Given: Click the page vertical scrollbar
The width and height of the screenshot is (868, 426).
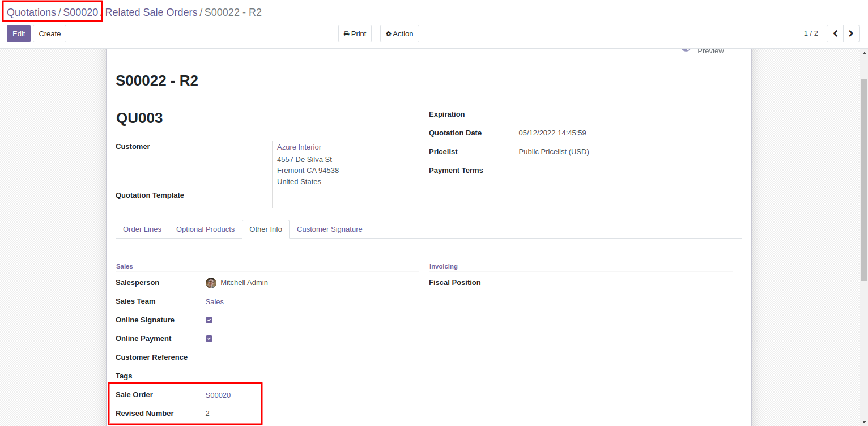Looking at the screenshot, I should pyautogui.click(x=864, y=180).
